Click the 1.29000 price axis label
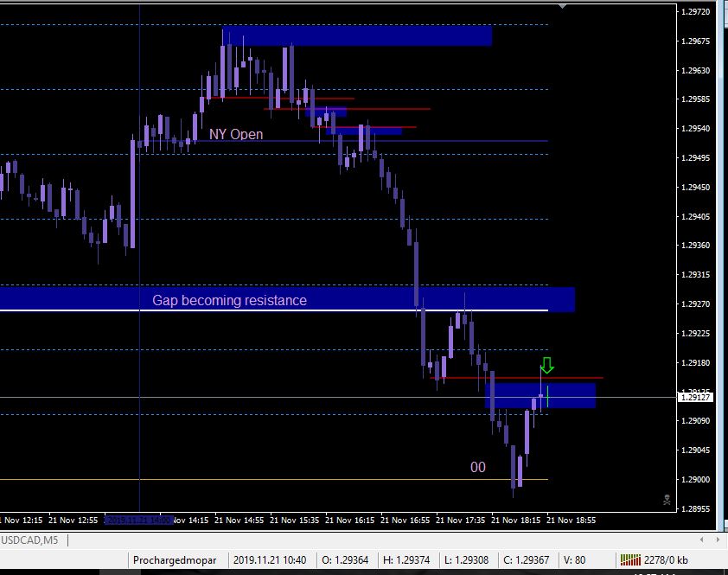728x575 pixels. (x=695, y=479)
